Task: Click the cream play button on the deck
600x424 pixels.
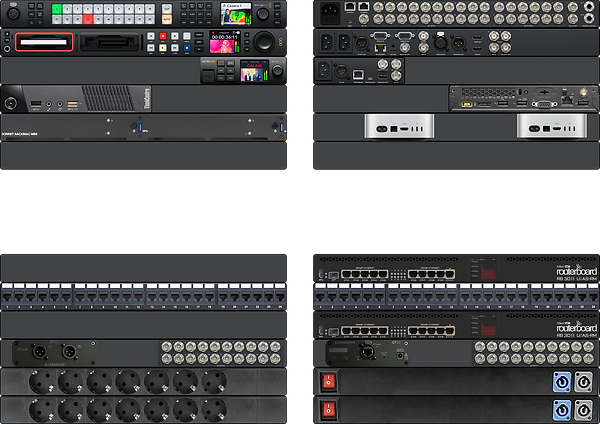Action: [x=163, y=48]
